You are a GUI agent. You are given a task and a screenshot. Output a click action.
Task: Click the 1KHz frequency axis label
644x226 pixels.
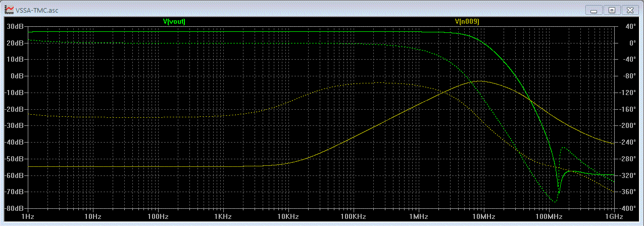[223, 216]
